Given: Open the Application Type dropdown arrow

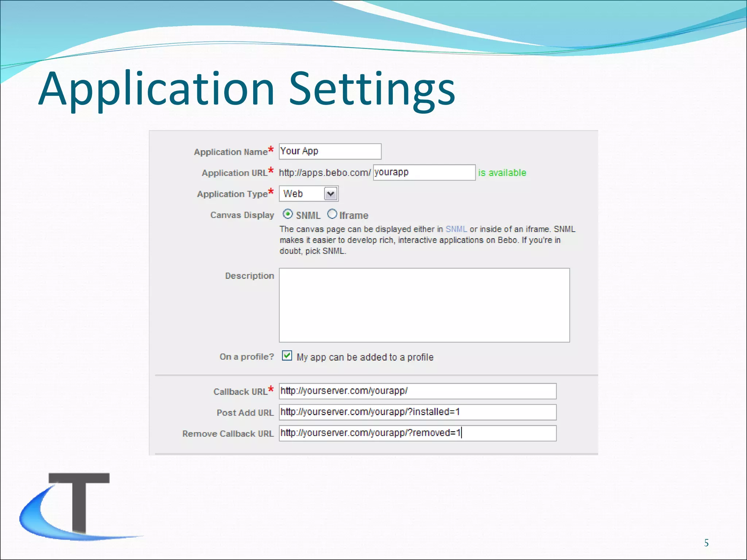Looking at the screenshot, I should tap(331, 194).
